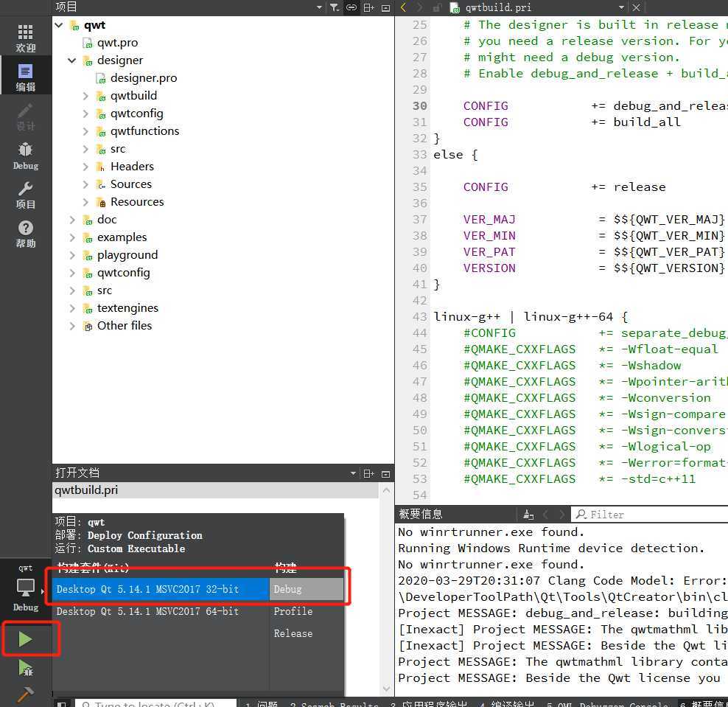This screenshot has height=707, width=728.
Task: Go to next item in 概要信息
Action: [561, 515]
